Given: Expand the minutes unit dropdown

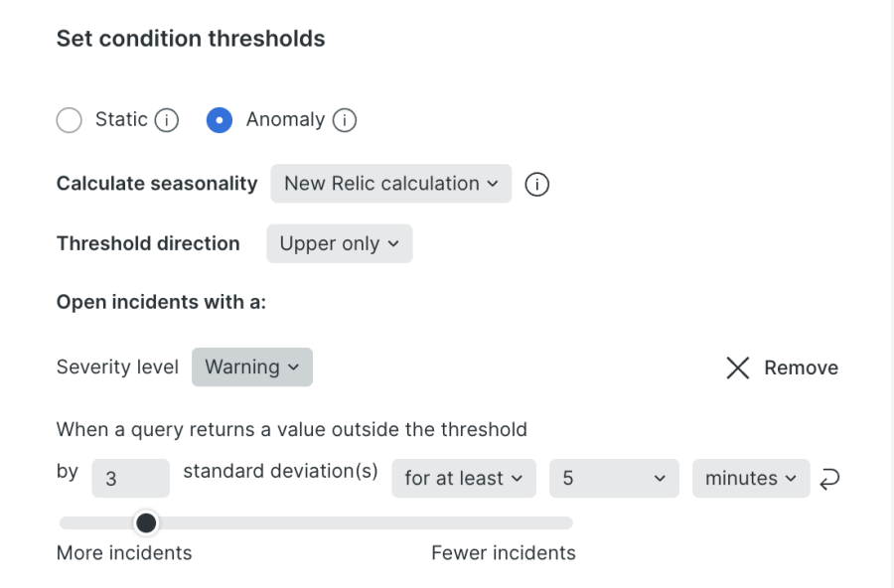Looking at the screenshot, I should coord(750,479).
